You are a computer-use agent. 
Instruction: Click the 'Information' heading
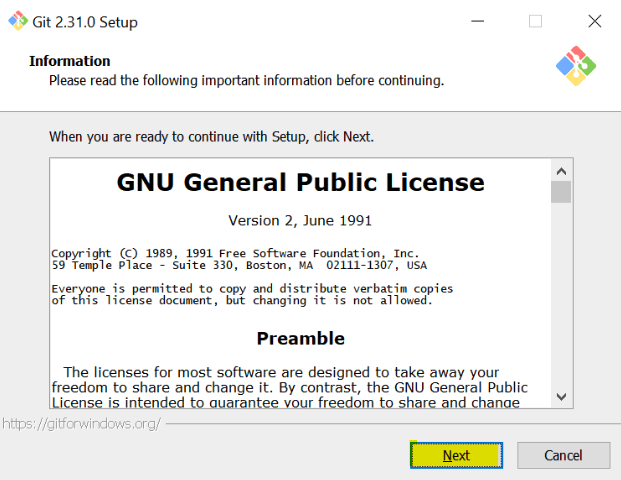(70, 61)
